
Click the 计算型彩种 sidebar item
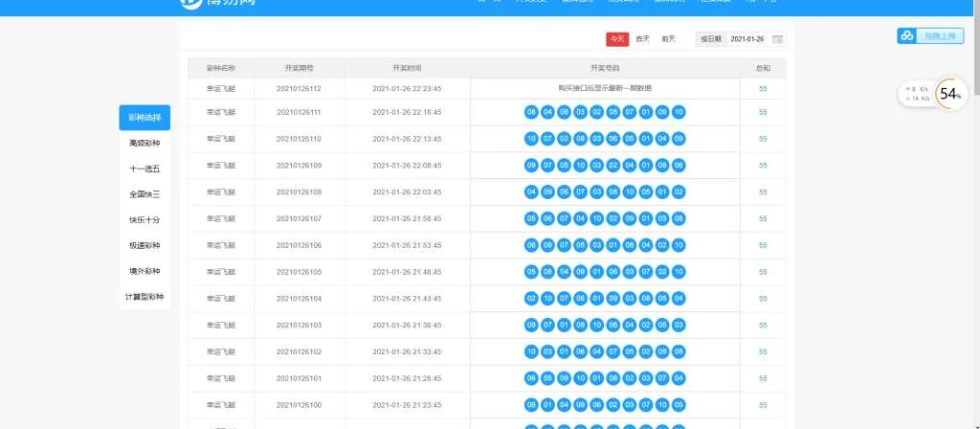pos(145,297)
